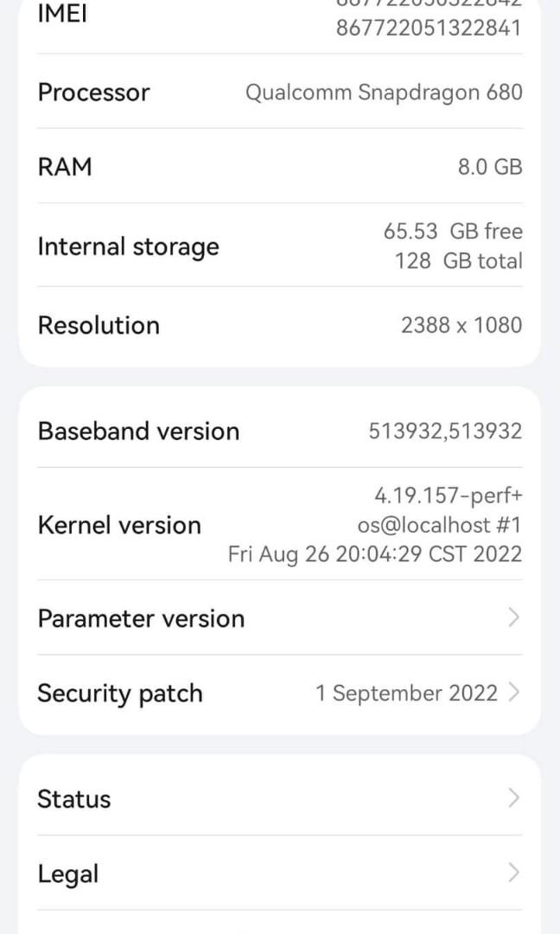Click the Qualcomm Snapdragon 680 processor value
Image resolution: width=560 pixels, height=934 pixels.
pyautogui.click(x=384, y=92)
